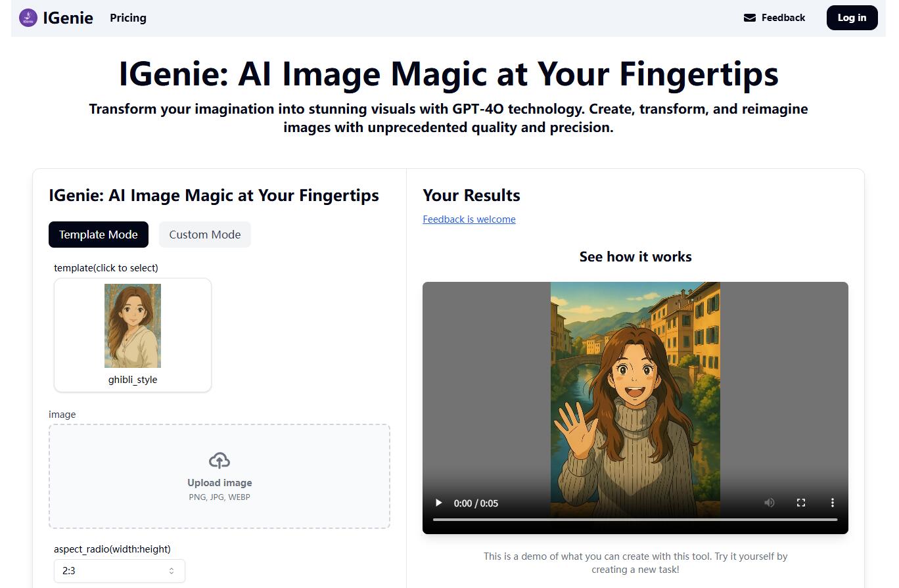The image size is (899, 588).
Task: Click the IGenie purple logo icon
Action: (28, 18)
